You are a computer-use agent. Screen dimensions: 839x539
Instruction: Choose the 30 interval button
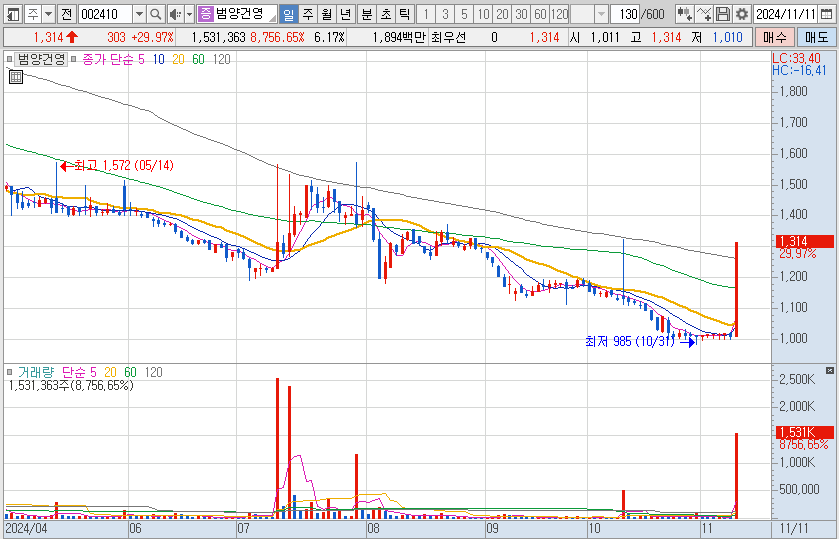522,14
